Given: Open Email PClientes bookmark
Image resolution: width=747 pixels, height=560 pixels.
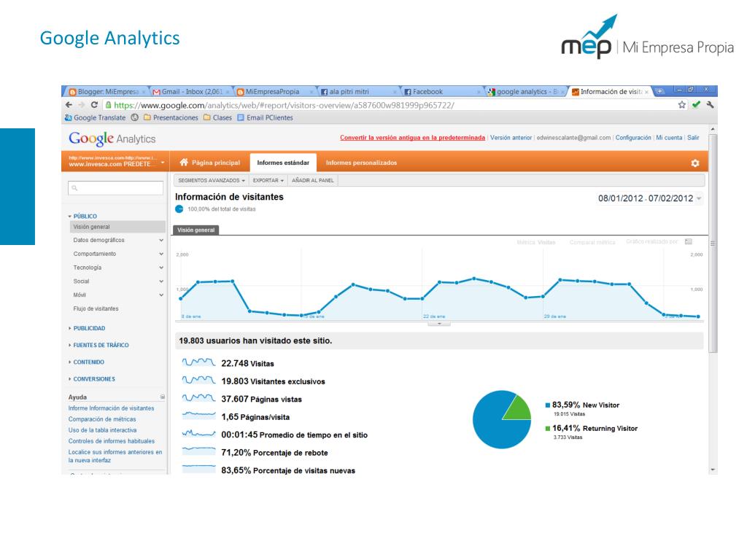Looking at the screenshot, I should pos(265,117).
